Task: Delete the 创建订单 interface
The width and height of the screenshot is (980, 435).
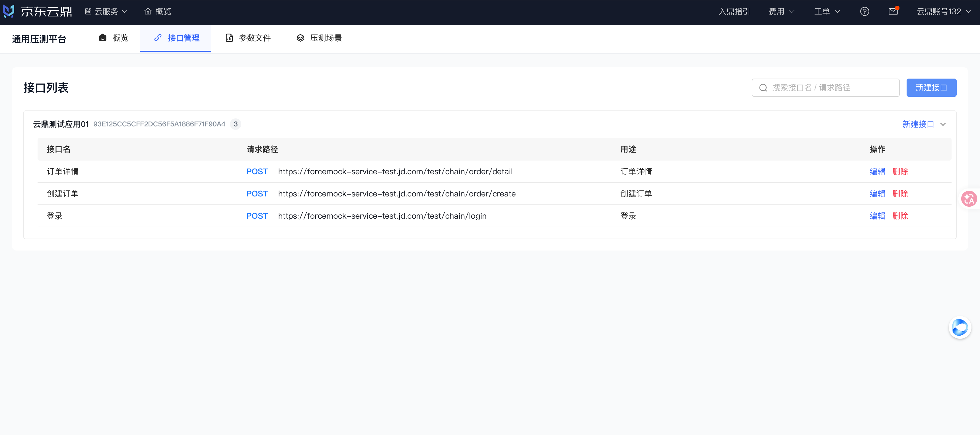Action: [x=900, y=194]
